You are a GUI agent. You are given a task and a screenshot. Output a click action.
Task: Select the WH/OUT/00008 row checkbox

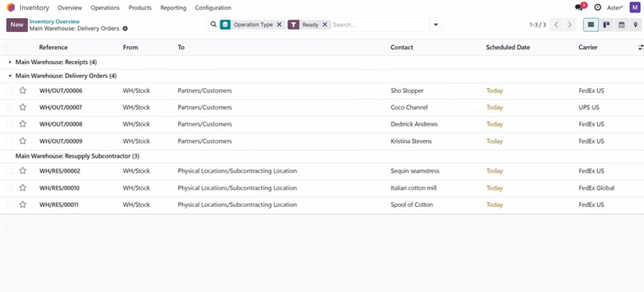9,124
